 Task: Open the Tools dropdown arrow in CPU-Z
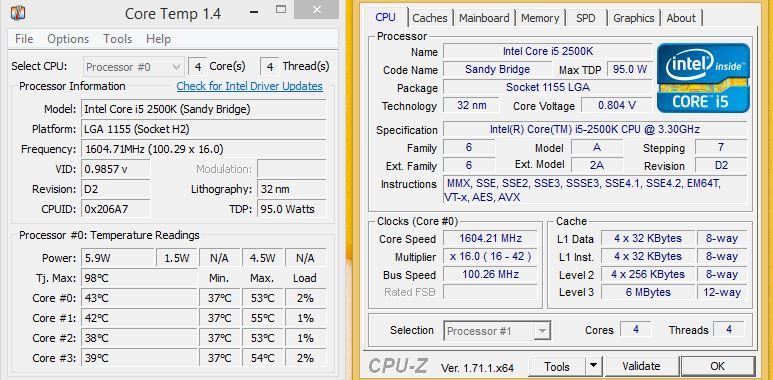[594, 367]
